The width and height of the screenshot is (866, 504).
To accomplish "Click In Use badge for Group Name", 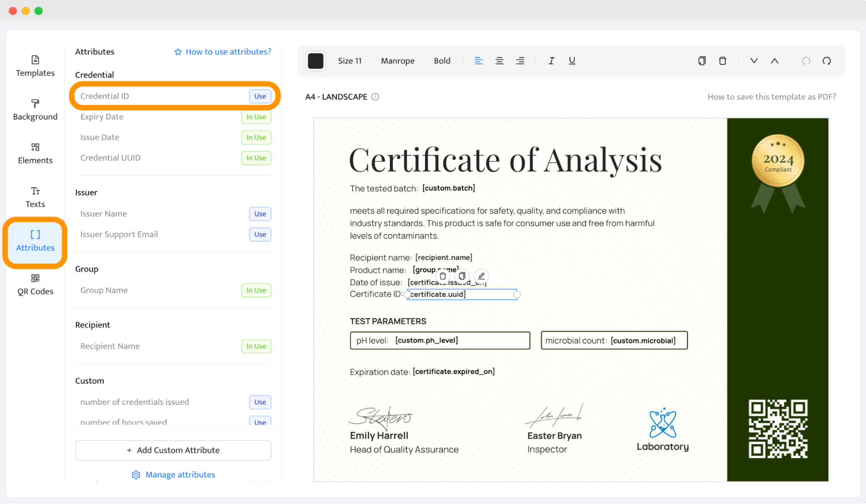I will (x=256, y=291).
